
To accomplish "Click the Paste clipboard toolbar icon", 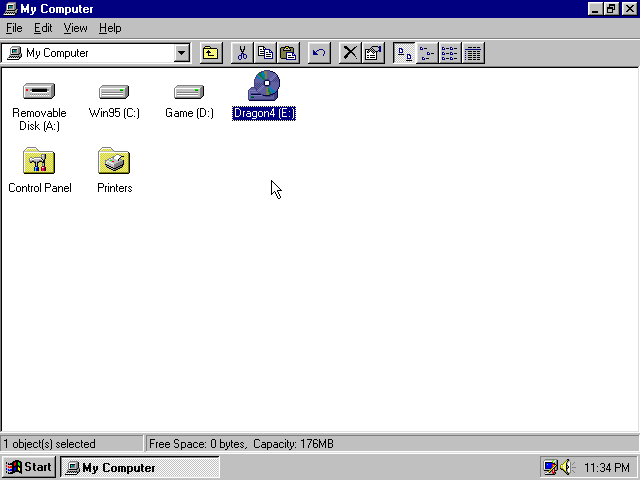I will (x=288, y=53).
